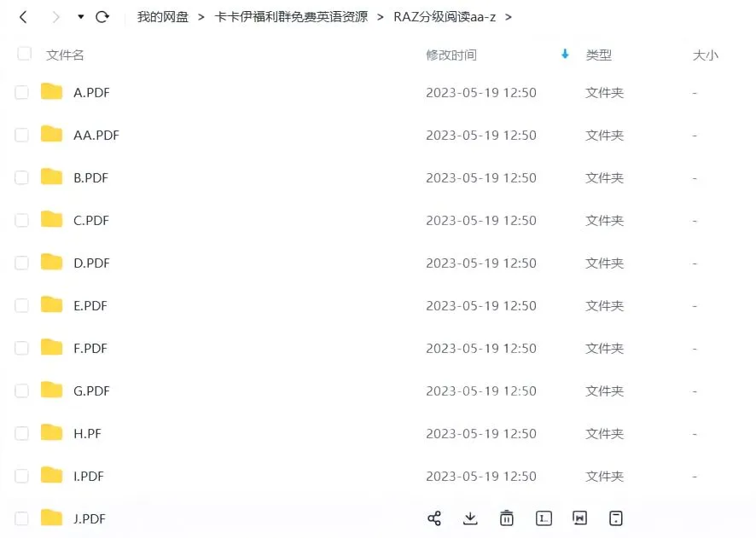Select the J.PDF folder name
The height and width of the screenshot is (538, 756).
90,518
